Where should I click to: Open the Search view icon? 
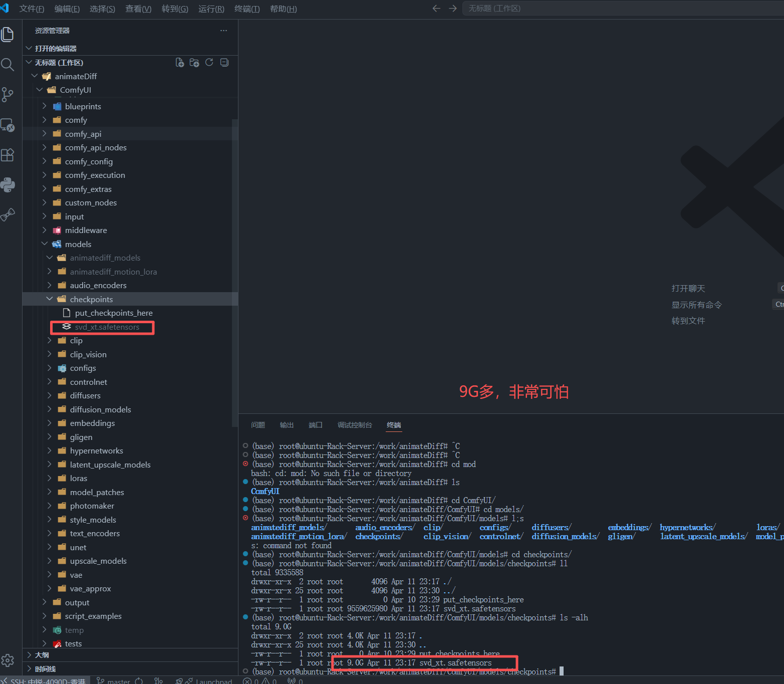(8, 65)
